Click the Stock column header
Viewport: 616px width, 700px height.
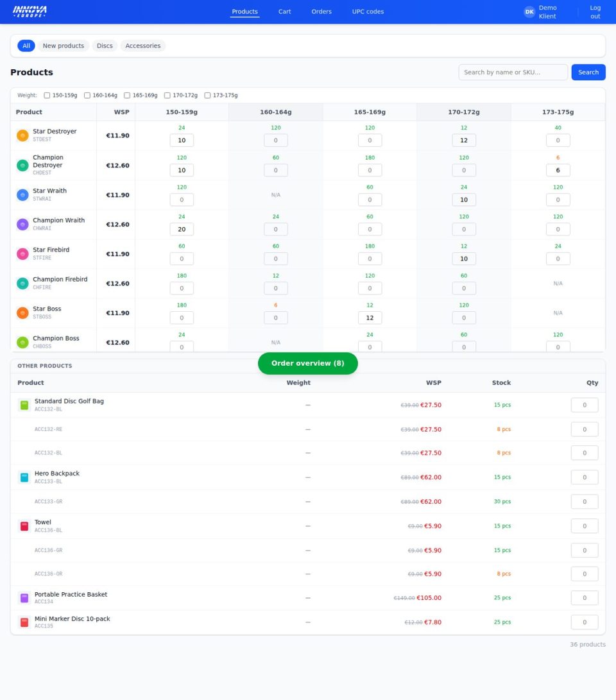(501, 382)
